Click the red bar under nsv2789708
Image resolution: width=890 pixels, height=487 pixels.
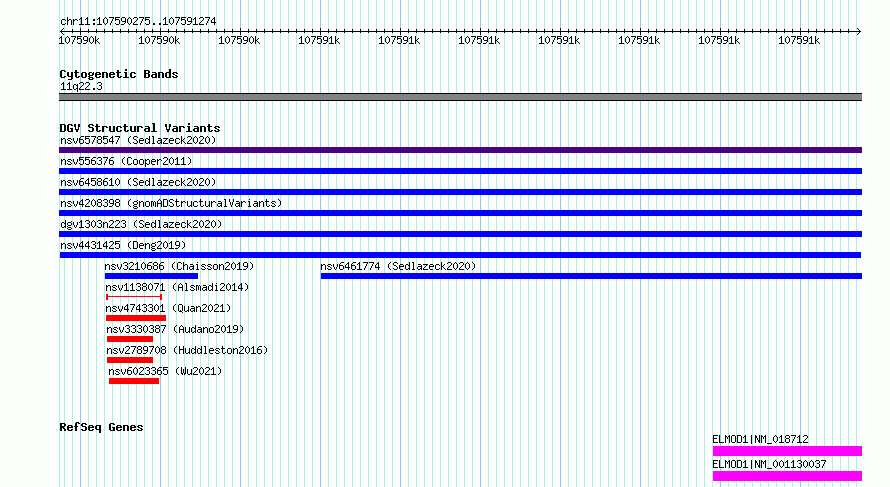(130, 360)
